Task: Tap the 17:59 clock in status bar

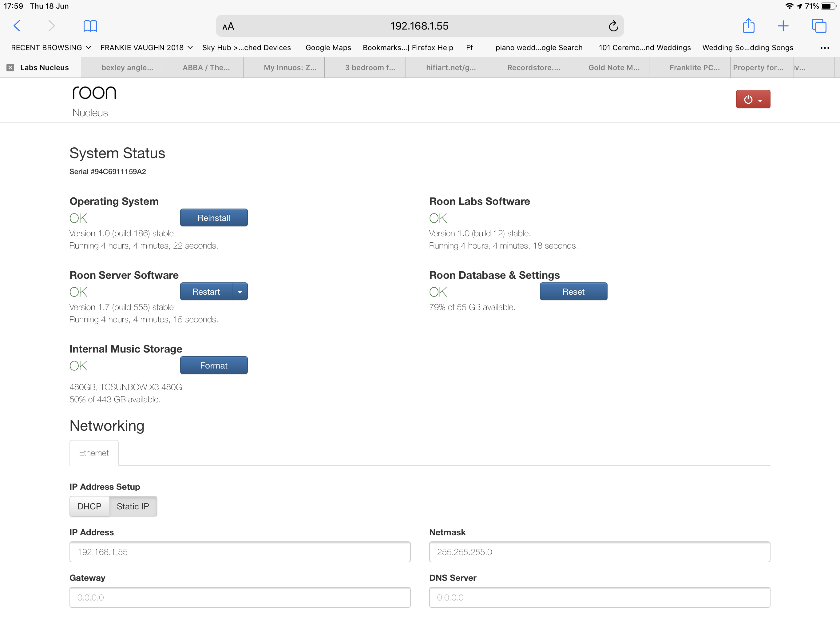Action: pyautogui.click(x=13, y=6)
